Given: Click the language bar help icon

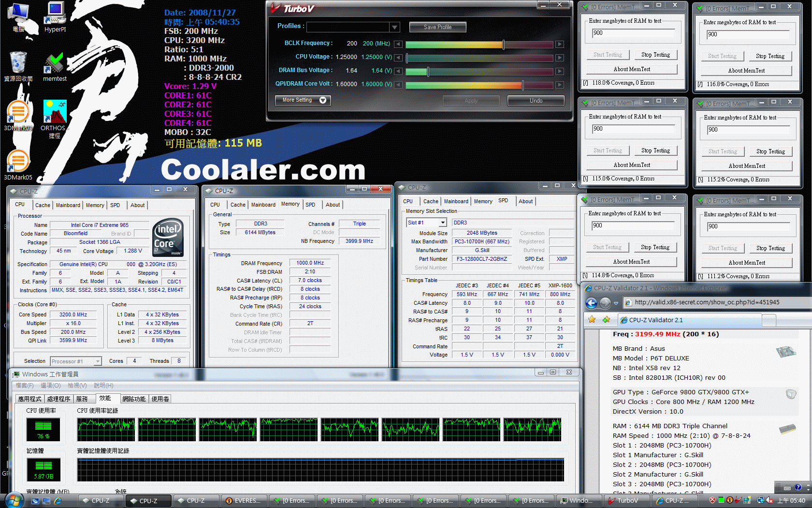Looking at the screenshot, I should (797, 487).
